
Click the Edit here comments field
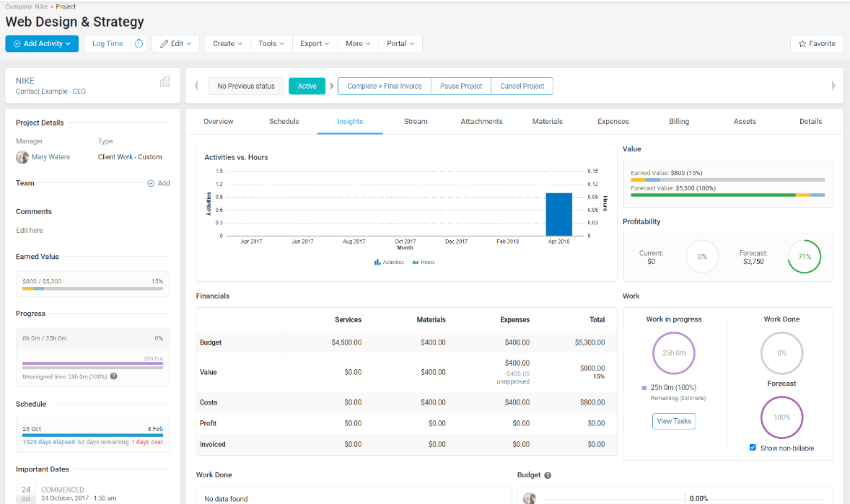(30, 231)
